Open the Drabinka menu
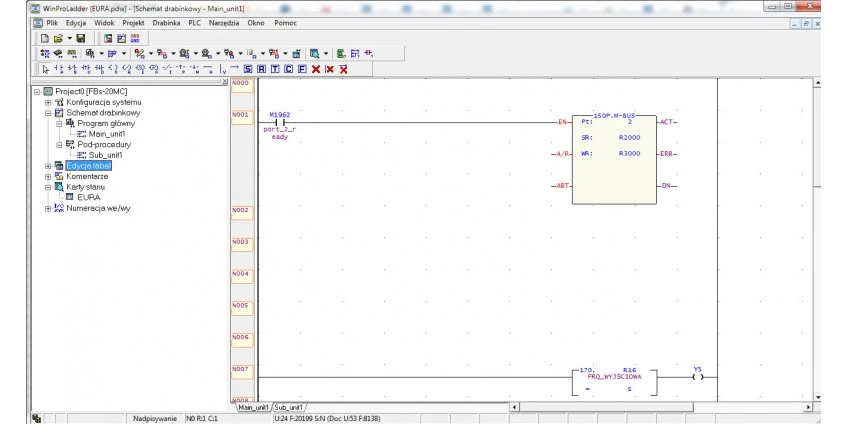 click(x=165, y=22)
